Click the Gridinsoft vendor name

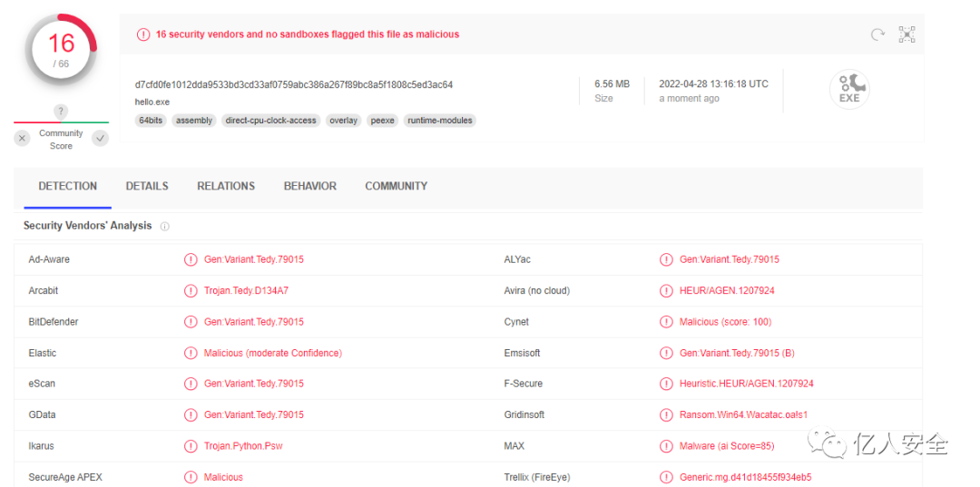click(x=524, y=415)
